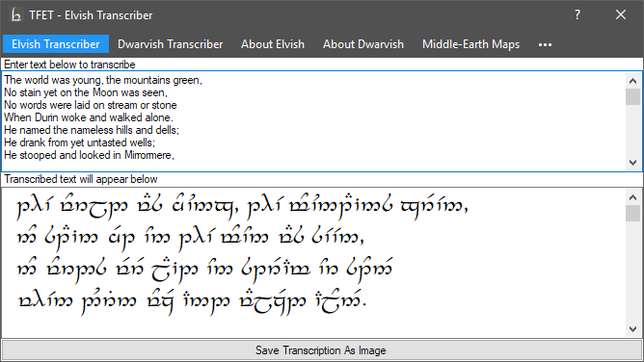Click the input text scrollbar thumb
The image size is (644, 362).
click(x=632, y=96)
